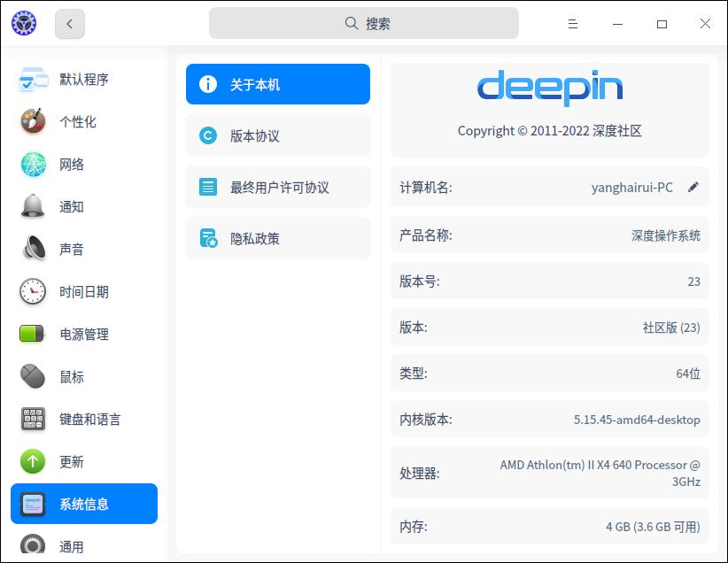Click inside the 搜索 search field
Screen dimensions: 728x563
[363, 23]
